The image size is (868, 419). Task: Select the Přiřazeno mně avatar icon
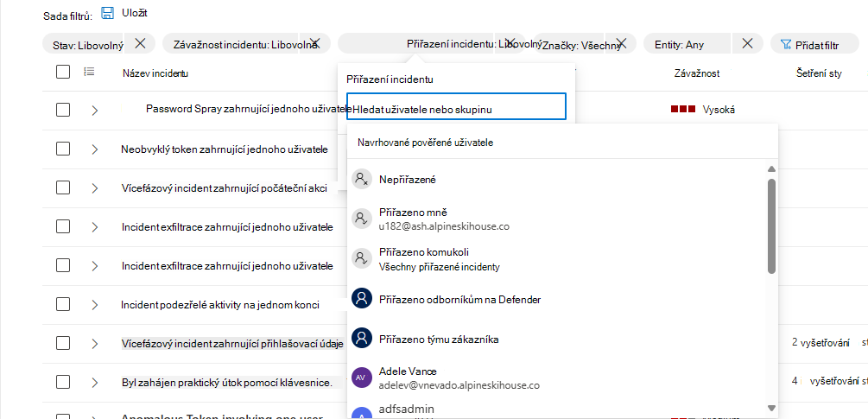(x=362, y=219)
